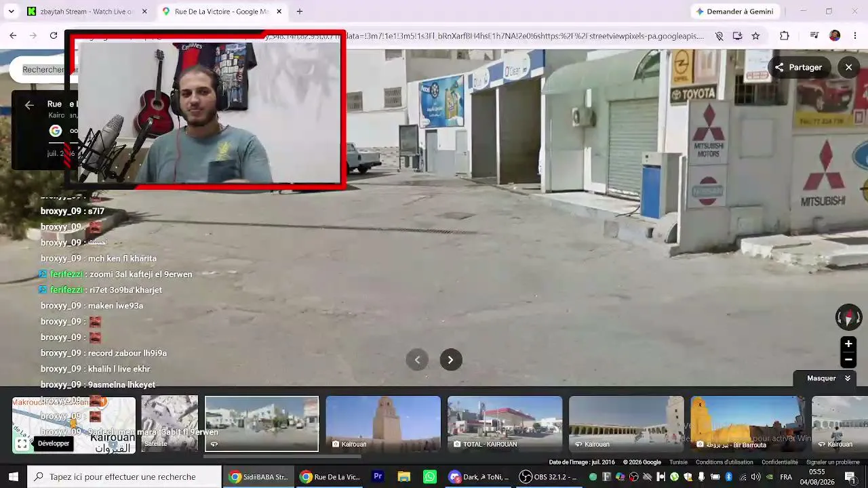This screenshot has height=488, width=868.
Task: Open the volume speaker tray icon
Action: (755, 477)
